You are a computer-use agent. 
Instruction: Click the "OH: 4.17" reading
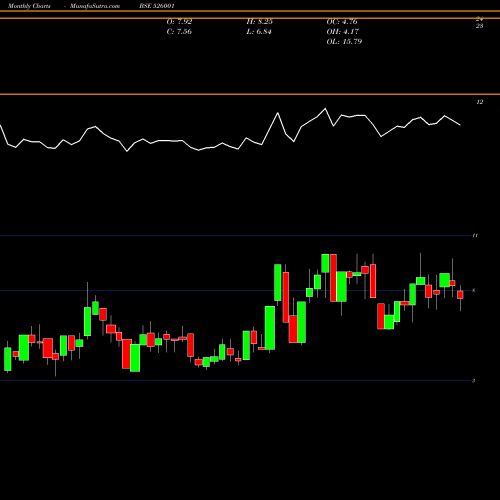pos(342,32)
